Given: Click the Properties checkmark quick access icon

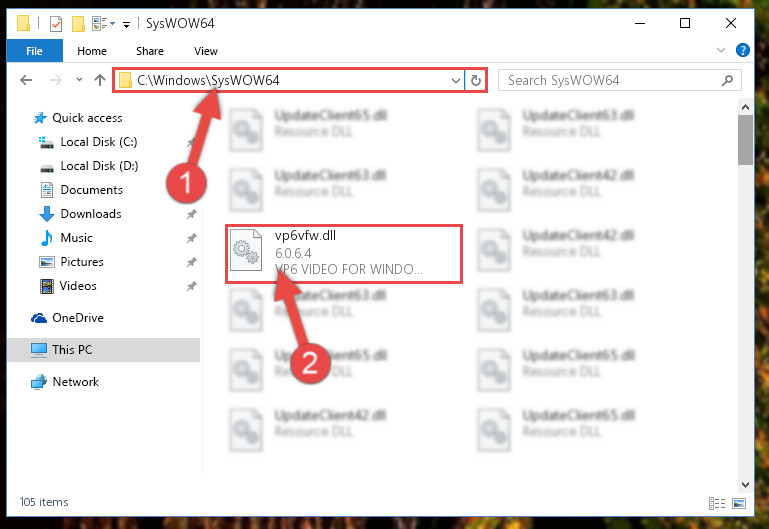Looking at the screenshot, I should tap(56, 24).
